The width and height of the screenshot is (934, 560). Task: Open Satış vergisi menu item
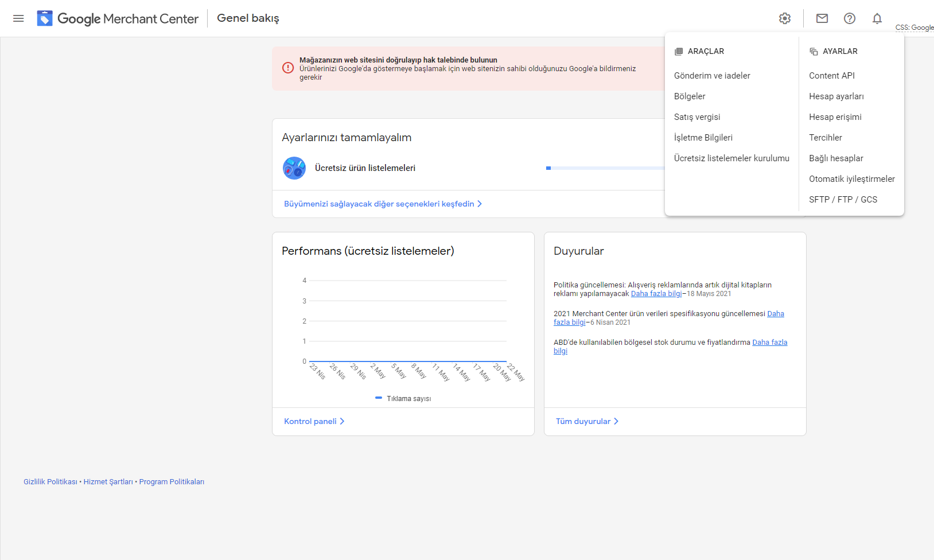click(x=697, y=117)
